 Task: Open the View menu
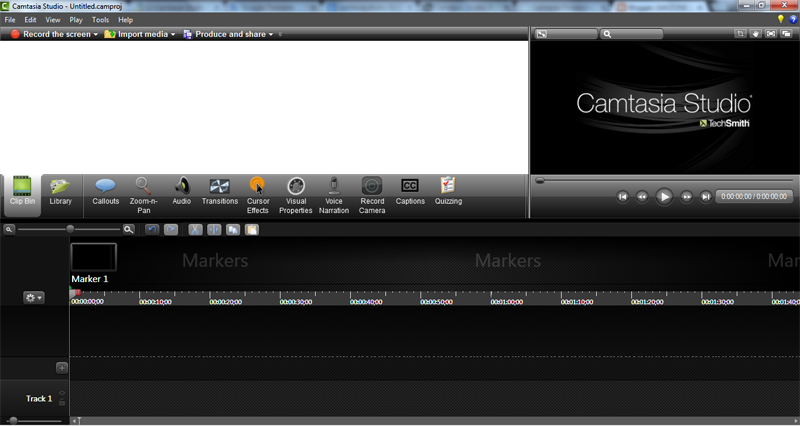pos(53,20)
